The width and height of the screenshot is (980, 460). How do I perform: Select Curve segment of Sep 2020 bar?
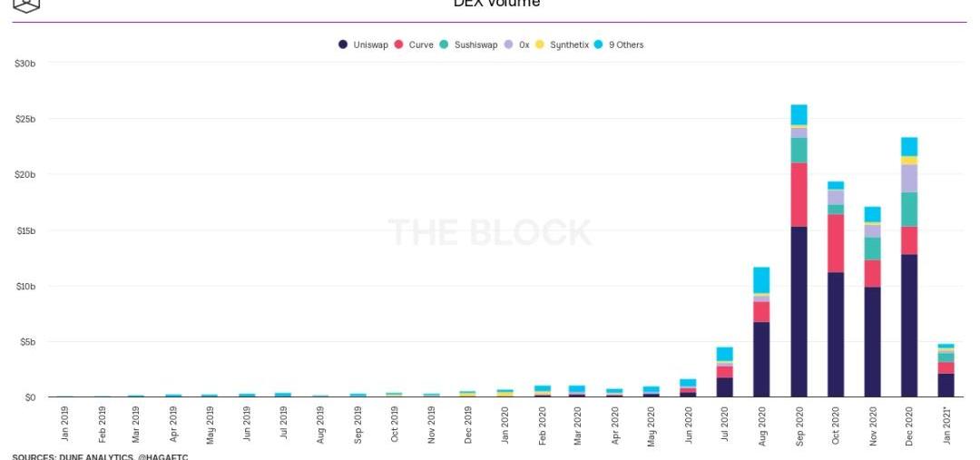tap(799, 194)
